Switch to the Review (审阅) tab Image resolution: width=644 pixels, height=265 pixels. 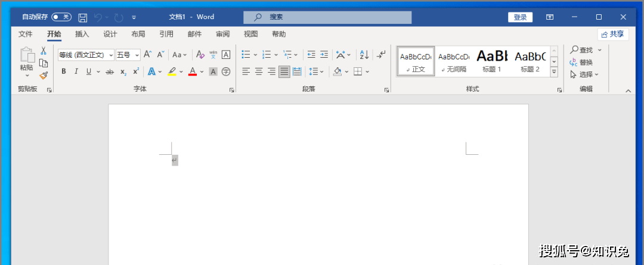point(222,34)
